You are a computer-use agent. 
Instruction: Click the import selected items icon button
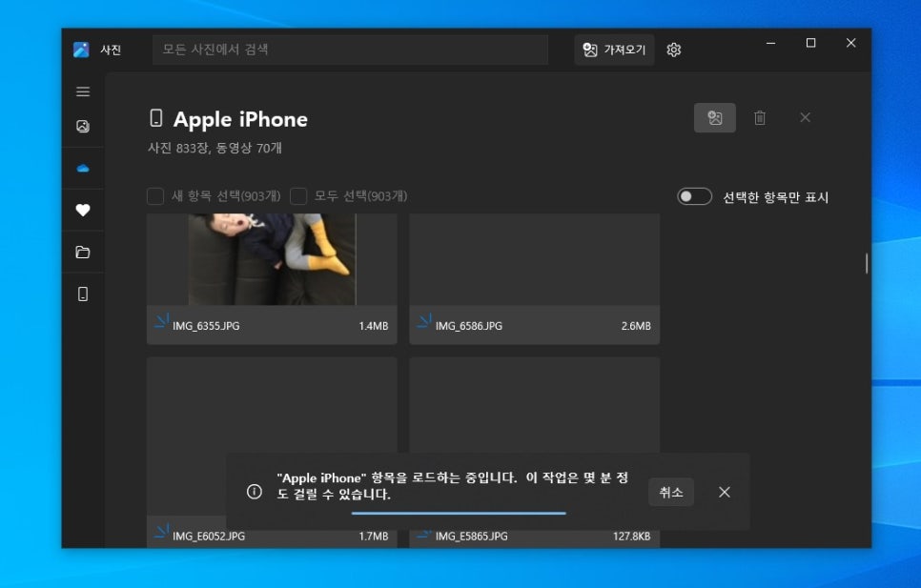(714, 118)
